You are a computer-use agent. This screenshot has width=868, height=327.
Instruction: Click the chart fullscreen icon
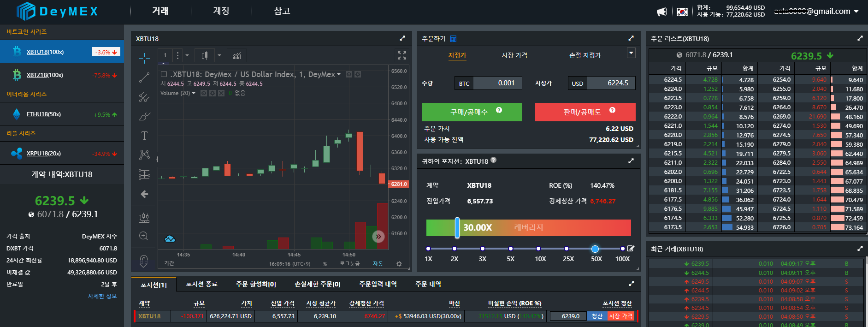click(402, 55)
